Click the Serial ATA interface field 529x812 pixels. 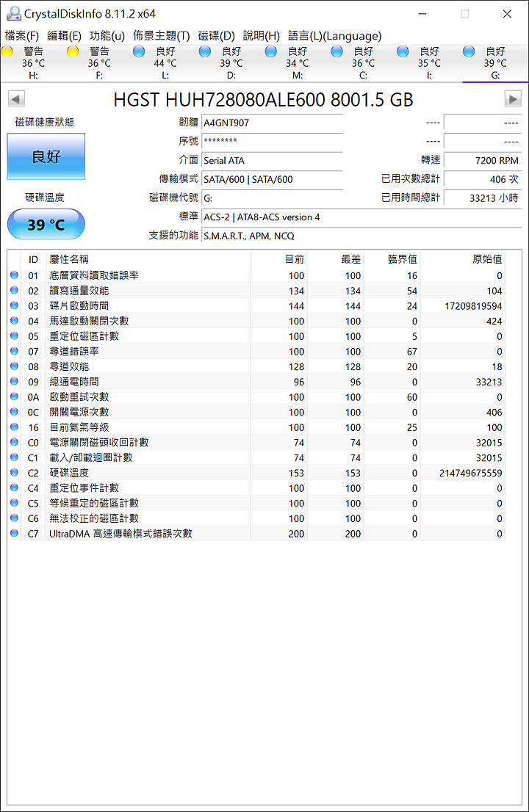272,160
